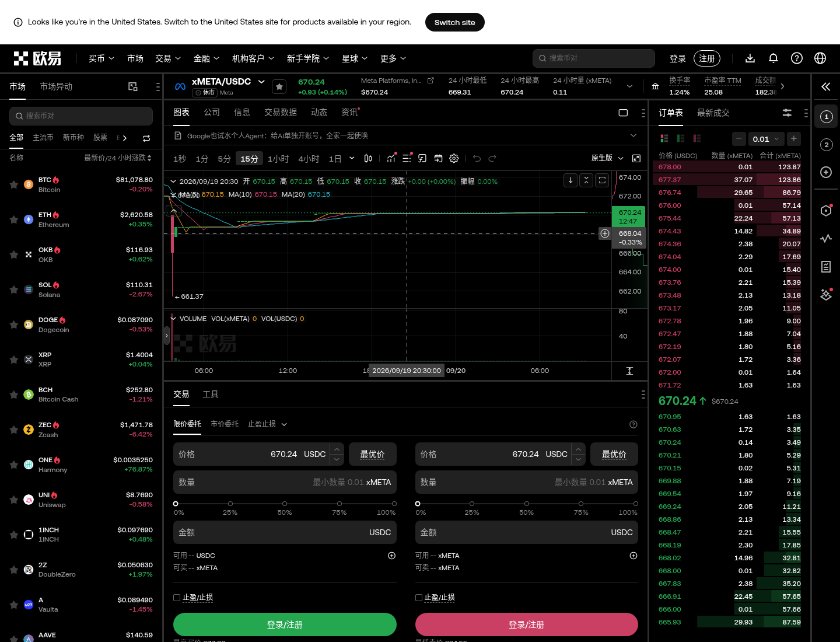Viewport: 840px width, 642px height.
Task: Add xMETA/USDC to favorites with star
Action: [x=279, y=86]
